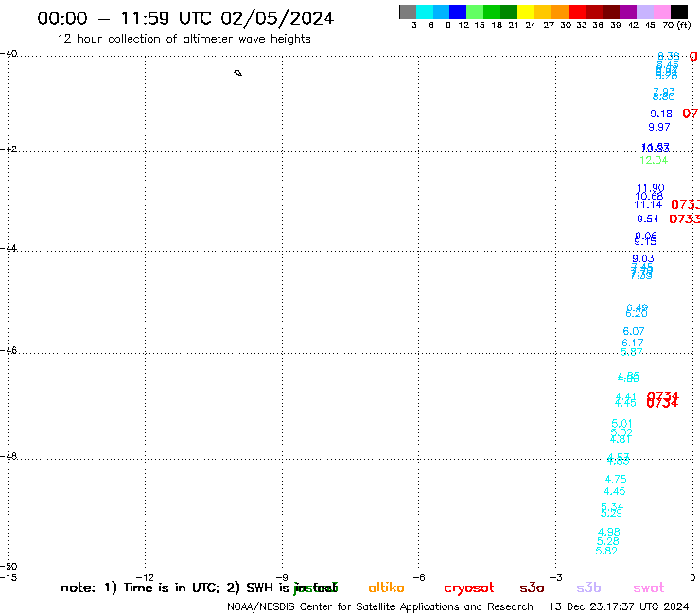Click the -15 longitude axis label
The image size is (700, 615).
pos(9,577)
